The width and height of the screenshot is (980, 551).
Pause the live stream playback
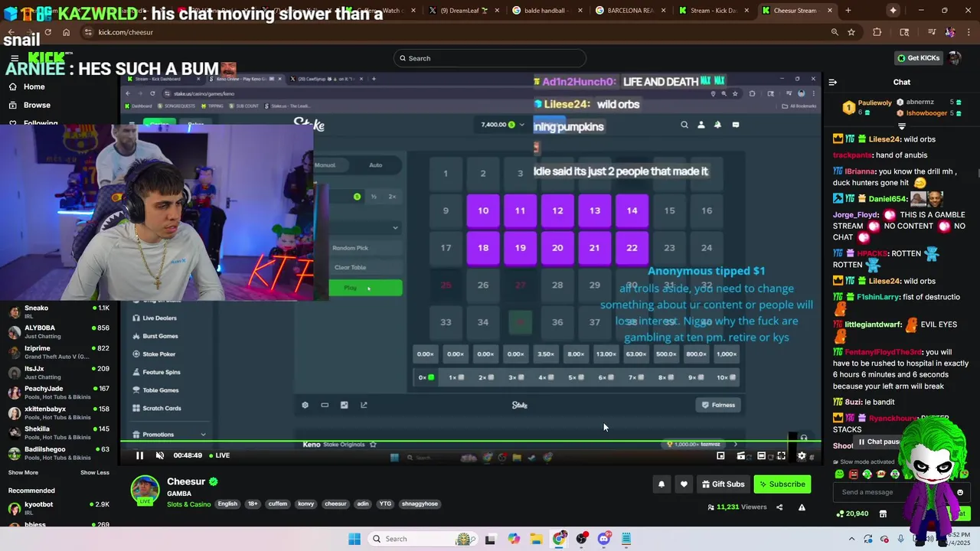139,455
